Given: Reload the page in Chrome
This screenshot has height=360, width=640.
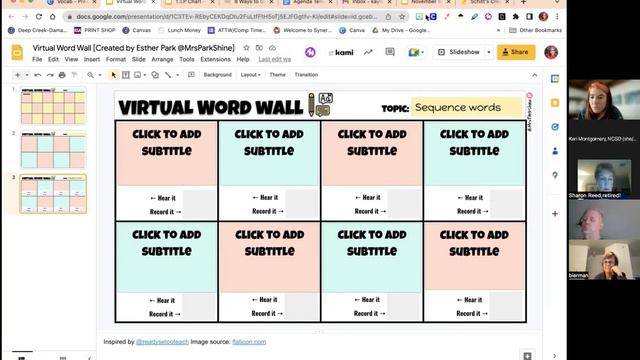Looking at the screenshot, I should (39, 17).
